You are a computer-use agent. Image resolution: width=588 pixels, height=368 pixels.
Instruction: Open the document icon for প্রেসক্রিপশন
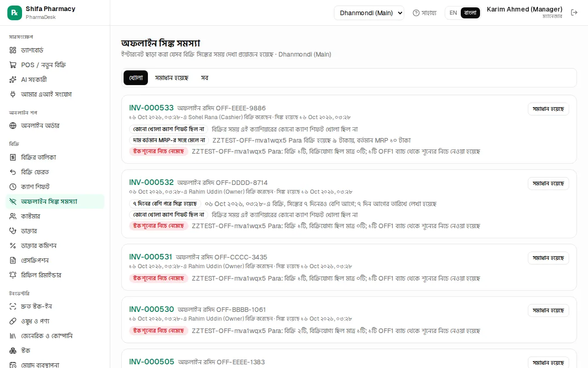click(x=13, y=260)
